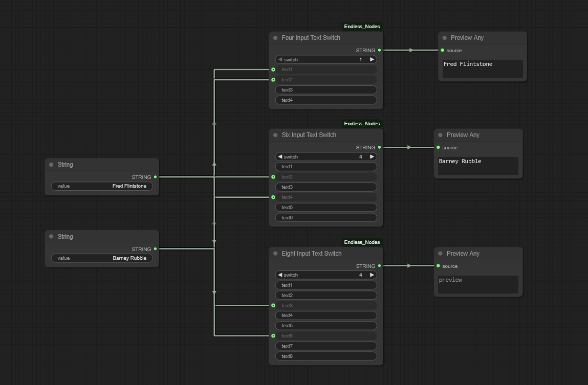
Task: Select the text3 field in Four Input Text Switch
Action: tap(326, 90)
